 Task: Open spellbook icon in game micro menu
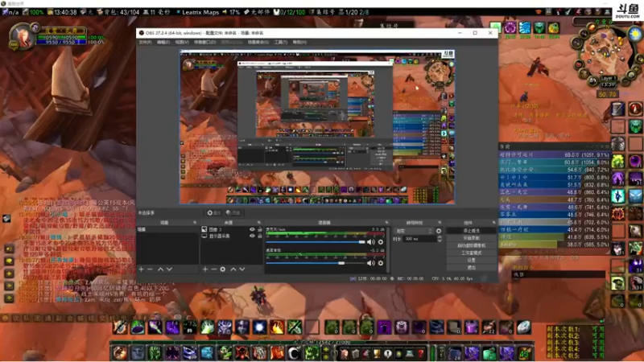[355, 353]
